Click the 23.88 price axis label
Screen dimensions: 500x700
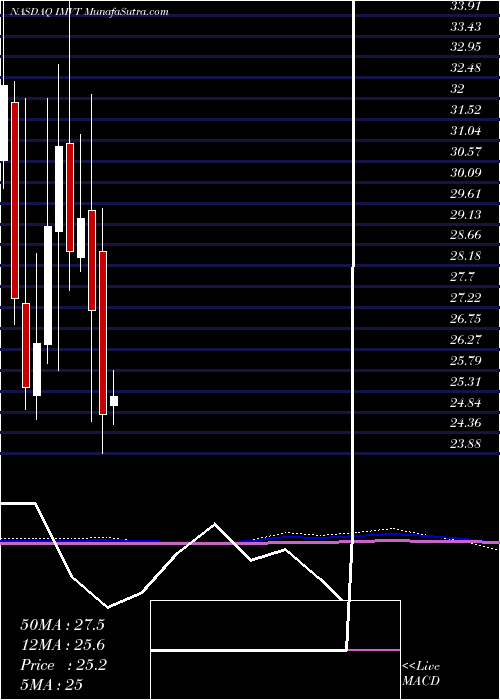[466, 444]
